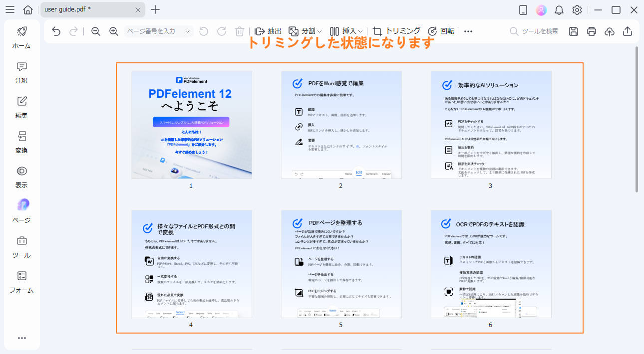Click the save floppy disk icon

click(574, 31)
